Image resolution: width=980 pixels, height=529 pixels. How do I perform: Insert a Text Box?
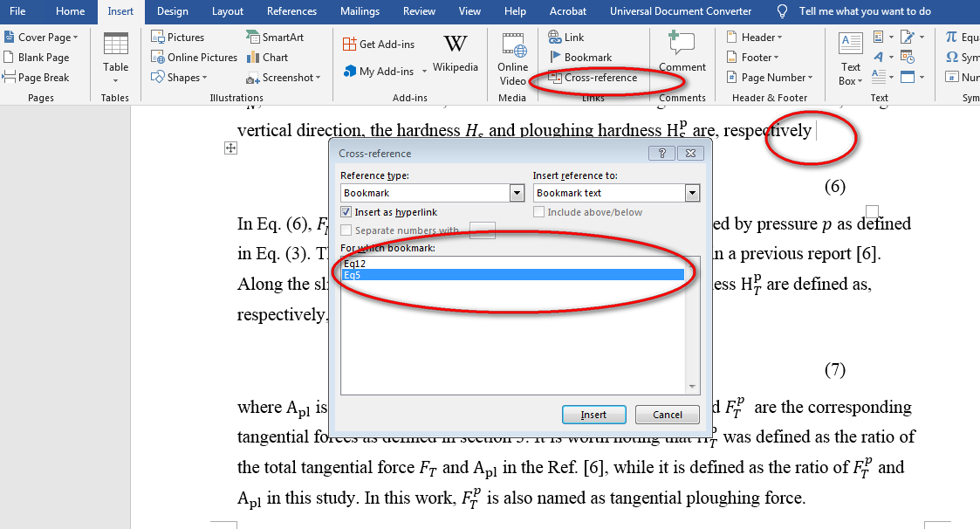click(851, 58)
